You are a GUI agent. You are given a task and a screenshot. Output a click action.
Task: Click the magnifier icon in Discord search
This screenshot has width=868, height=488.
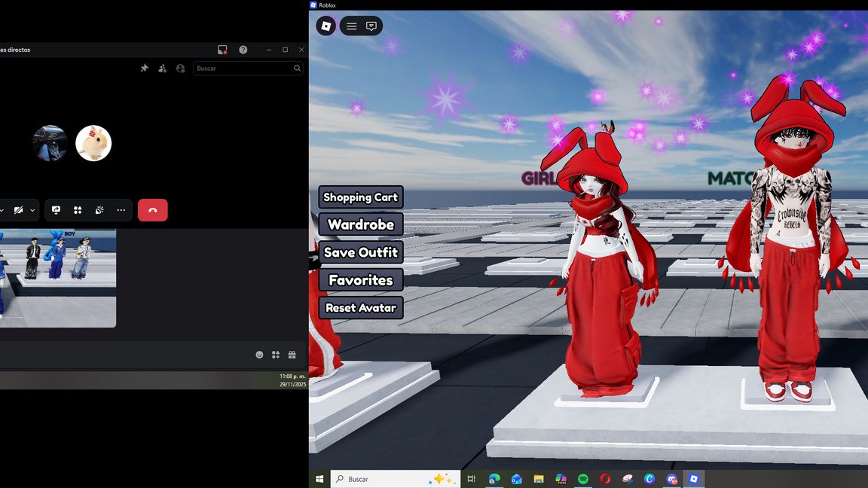tap(298, 68)
